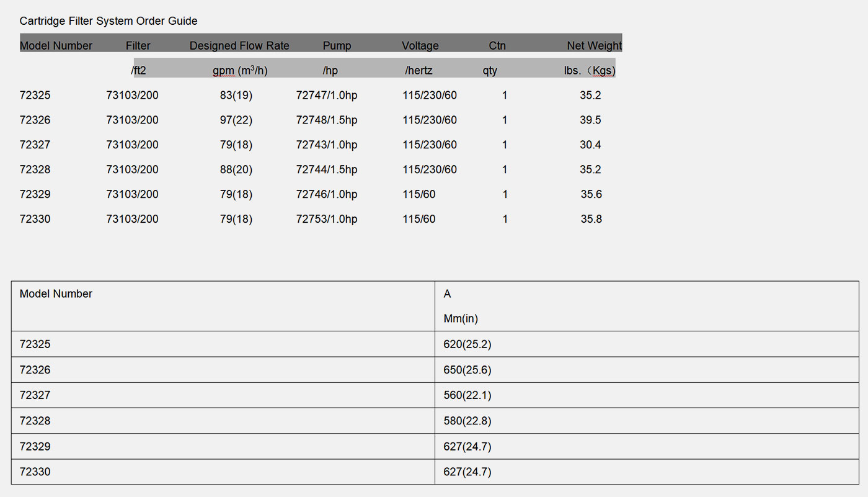Click the flow rate value "97(22)"

click(236, 120)
